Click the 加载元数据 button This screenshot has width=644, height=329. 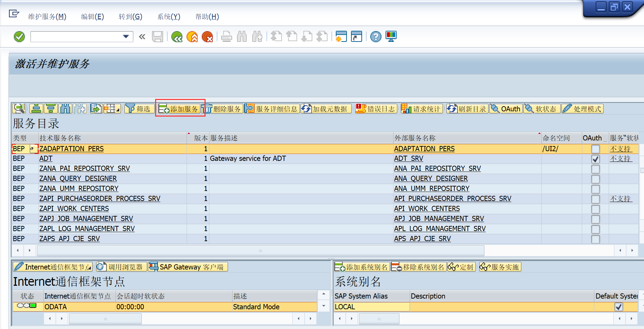click(x=325, y=109)
